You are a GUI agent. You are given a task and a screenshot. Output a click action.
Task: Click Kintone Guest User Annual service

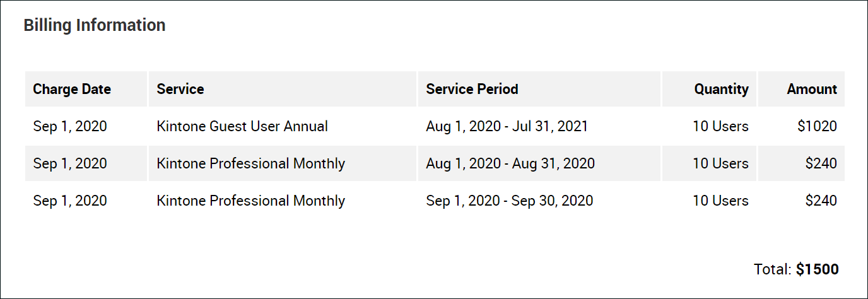(x=242, y=126)
